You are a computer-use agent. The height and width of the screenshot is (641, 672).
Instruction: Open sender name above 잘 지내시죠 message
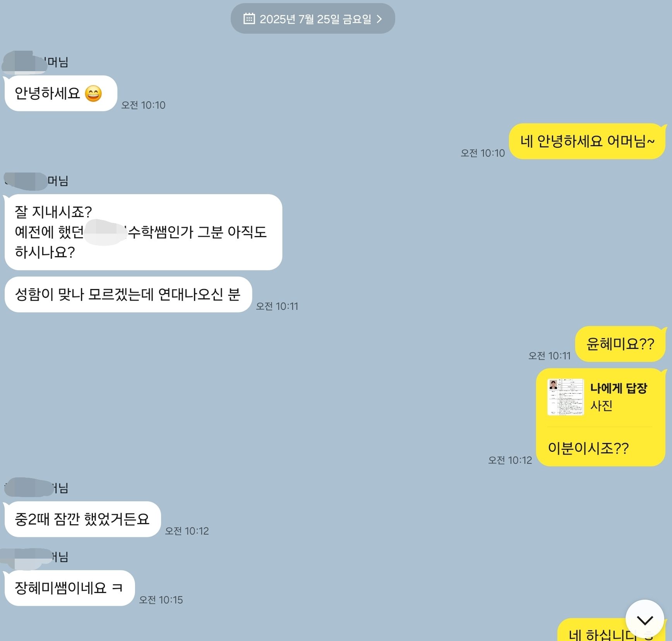36,181
